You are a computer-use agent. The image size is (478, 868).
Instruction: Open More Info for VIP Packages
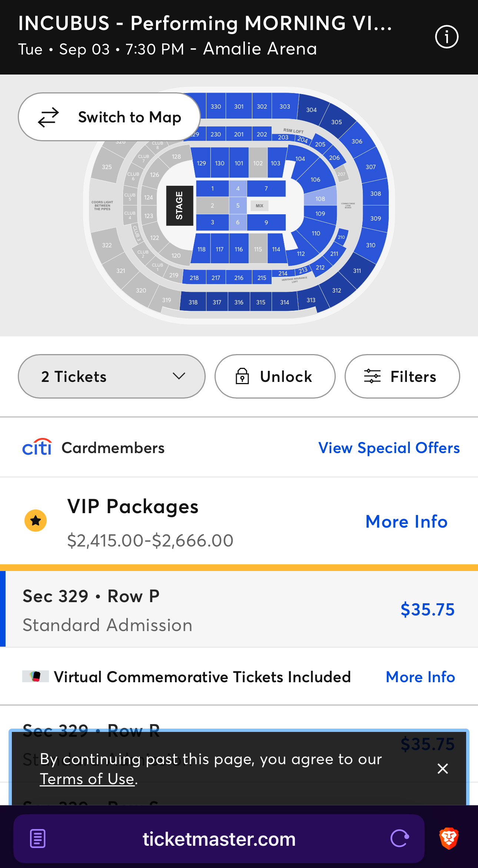pyautogui.click(x=406, y=522)
